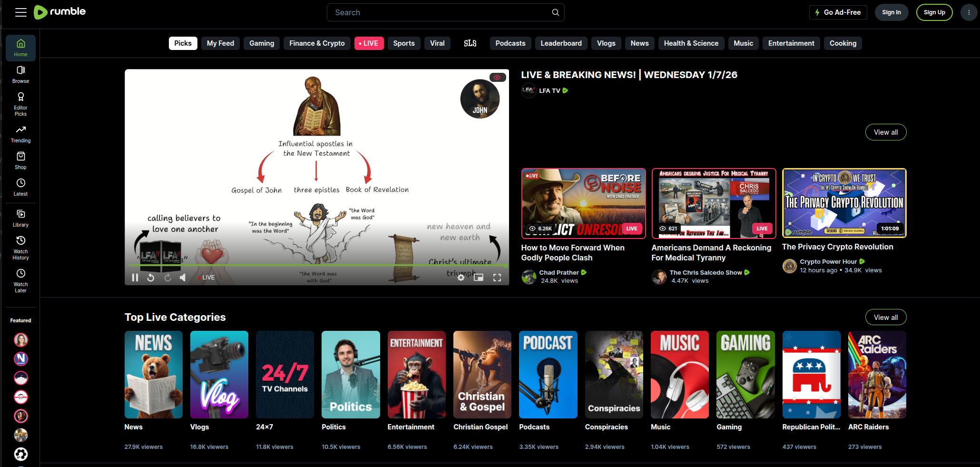This screenshot has width=980, height=467.
Task: Open Trending in the sidebar
Action: pos(20,134)
